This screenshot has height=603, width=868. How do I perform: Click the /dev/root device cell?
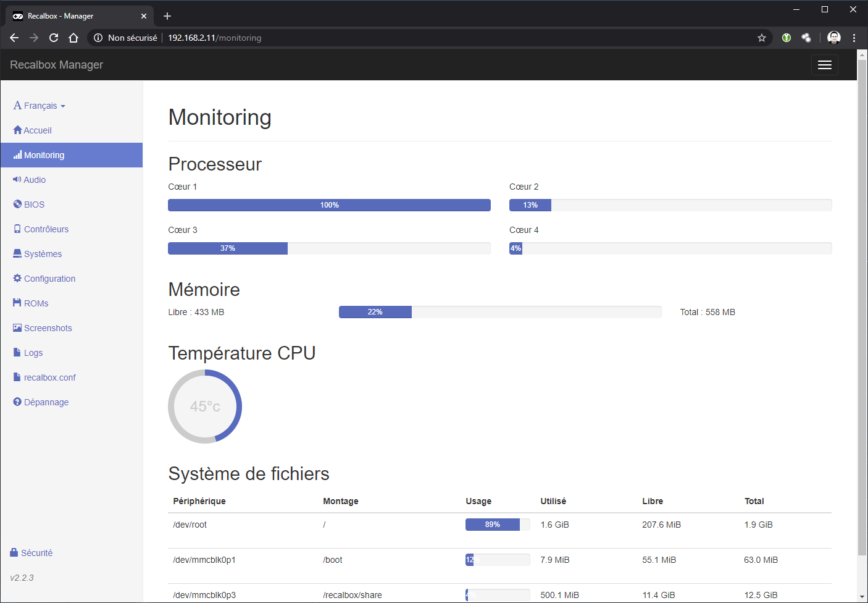(x=190, y=525)
